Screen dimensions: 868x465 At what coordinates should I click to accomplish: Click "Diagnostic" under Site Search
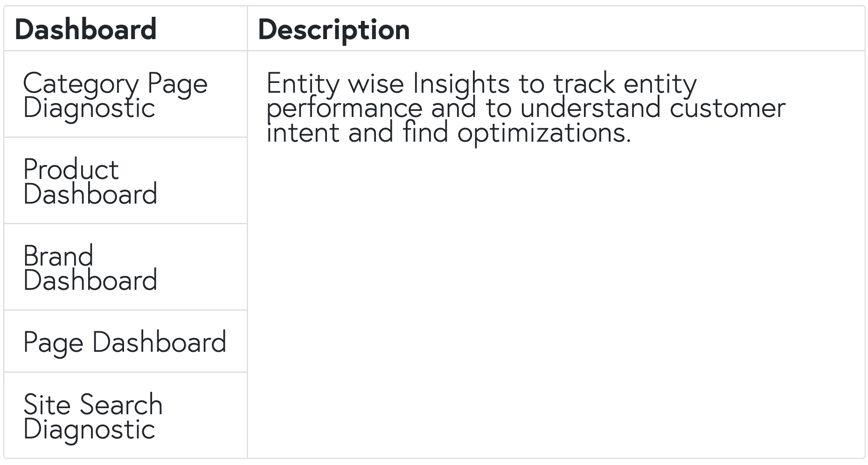(x=89, y=429)
